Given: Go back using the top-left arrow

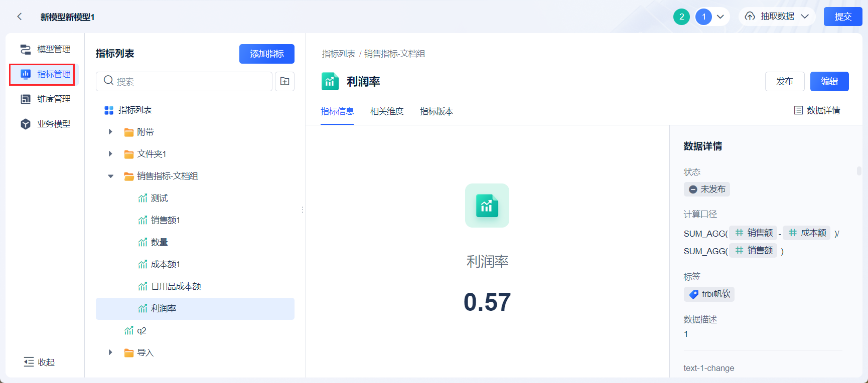Looking at the screenshot, I should [x=20, y=17].
